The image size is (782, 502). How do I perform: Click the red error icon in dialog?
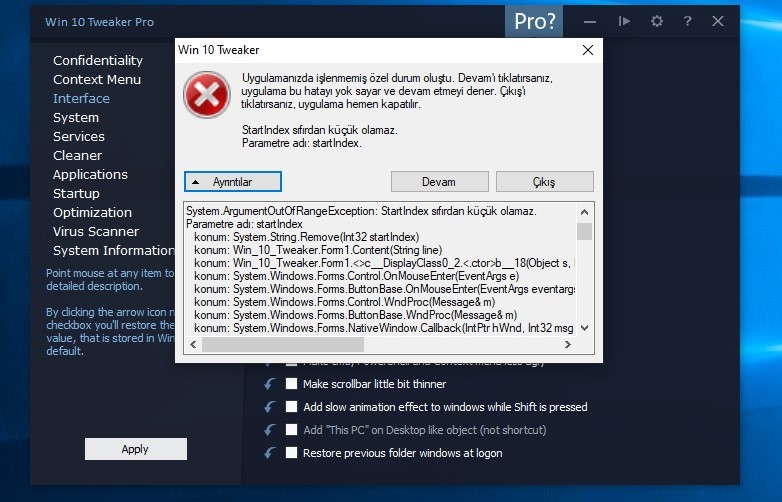[206, 95]
